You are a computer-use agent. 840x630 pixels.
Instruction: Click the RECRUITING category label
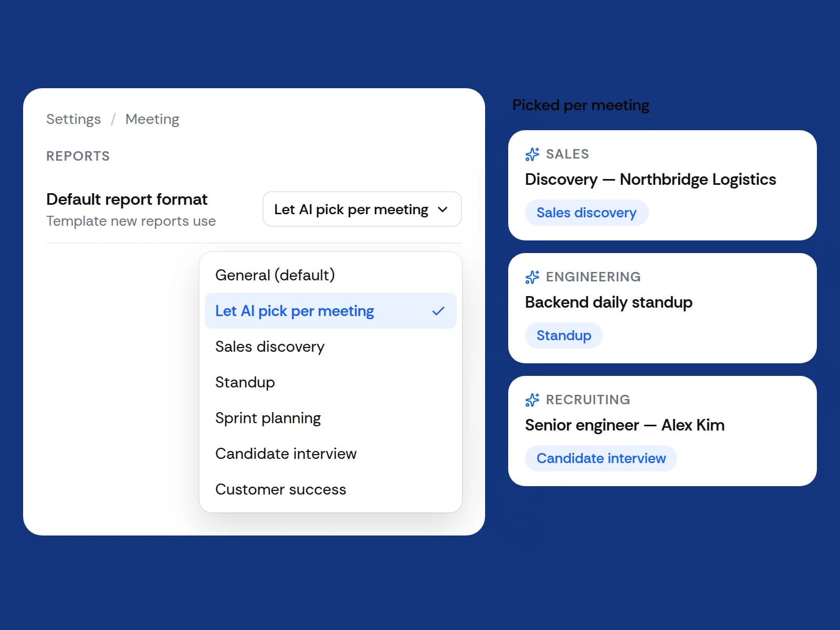tap(588, 400)
